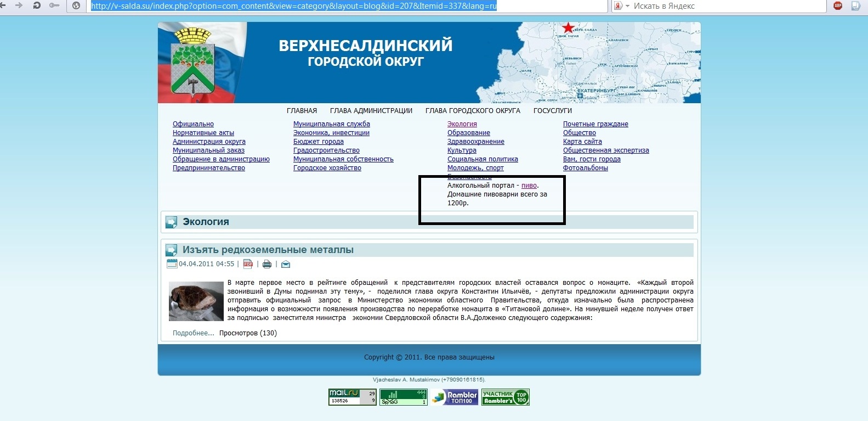Select ГЛАВА АДМИНИСТРАЦИИ in the top menu
Screen dimensions: 868x421
(x=371, y=111)
